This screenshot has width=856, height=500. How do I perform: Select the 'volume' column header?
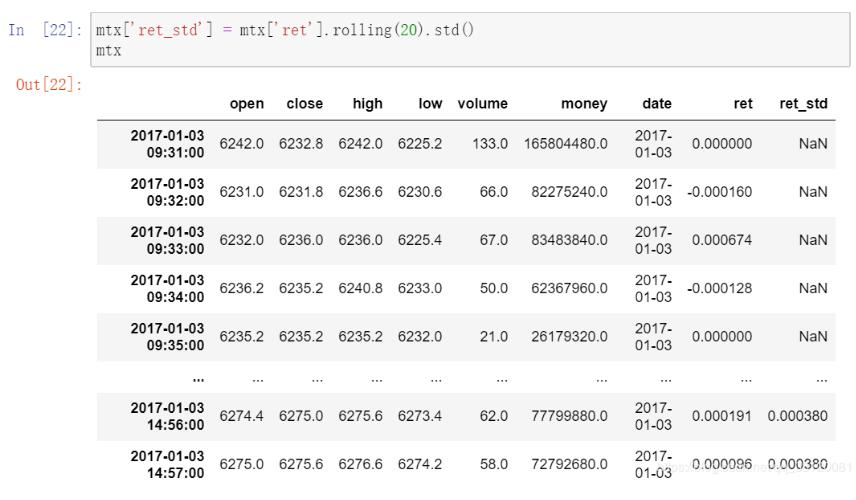pyautogui.click(x=483, y=104)
